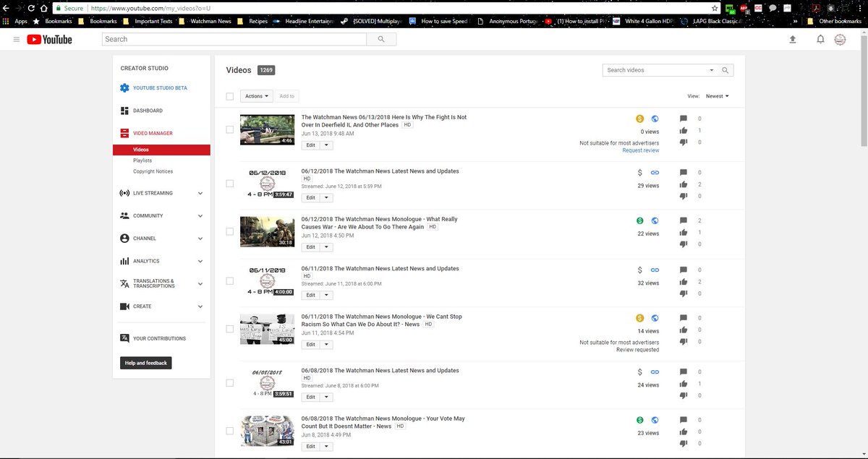Screen dimensions: 868x459
Task: Open the Recipes bookmark folder
Action: tap(253, 22)
